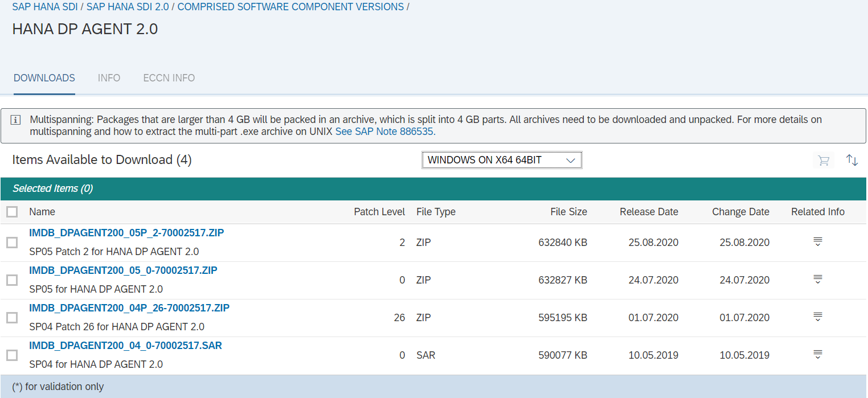Click the Selected Items (0) bar
The height and width of the screenshot is (398, 868).
coord(433,188)
